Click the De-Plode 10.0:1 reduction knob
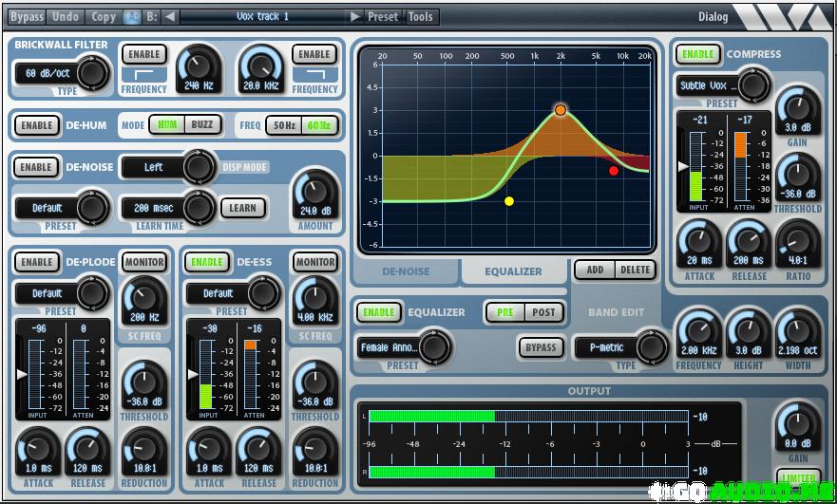Viewport: 837px width, 504px height. (x=144, y=449)
